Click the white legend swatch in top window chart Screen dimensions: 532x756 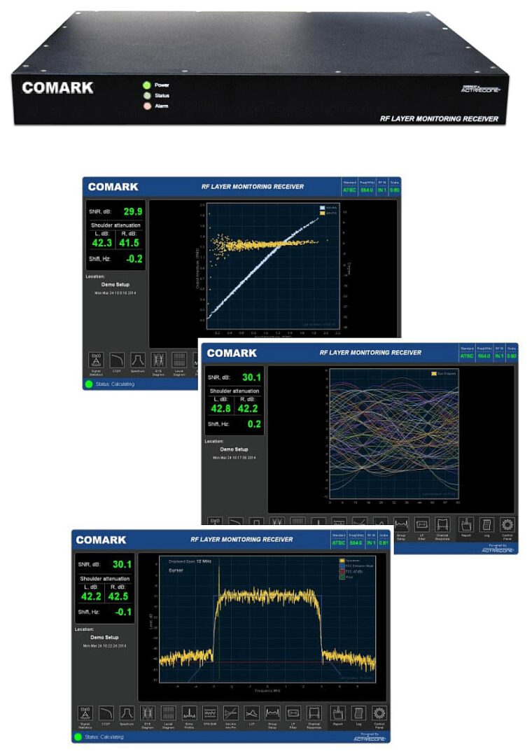point(322,208)
